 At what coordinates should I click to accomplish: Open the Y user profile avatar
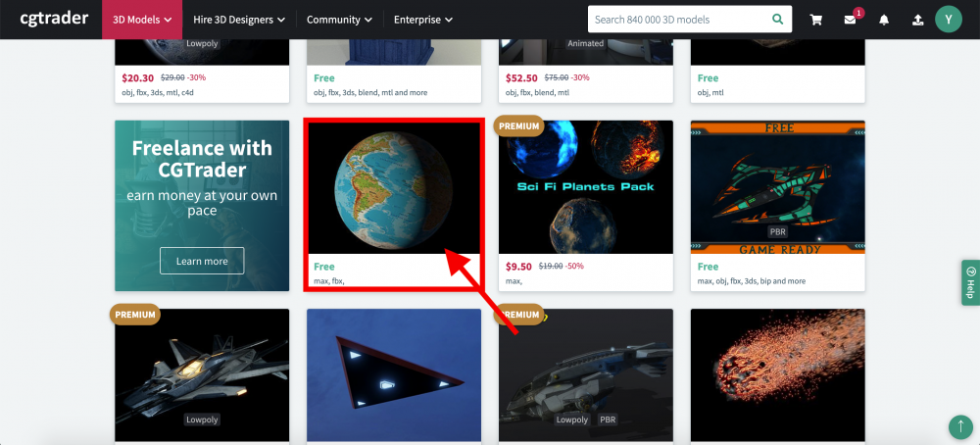[x=948, y=20]
